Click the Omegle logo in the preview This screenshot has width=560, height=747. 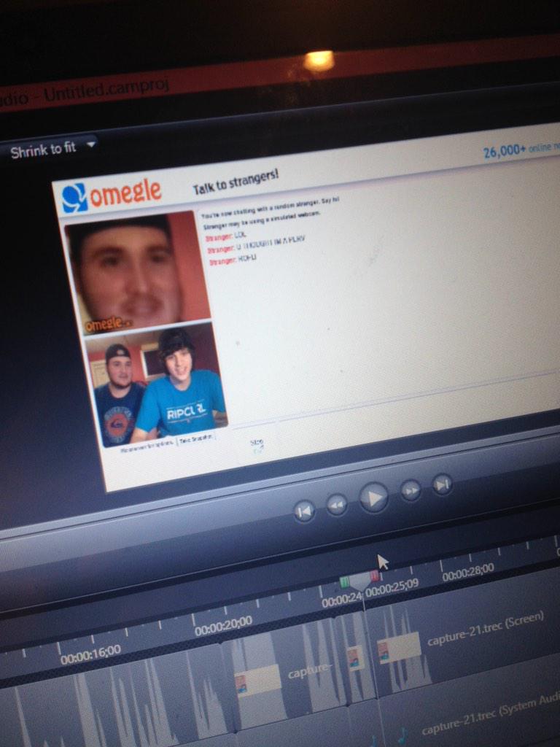pos(112,194)
